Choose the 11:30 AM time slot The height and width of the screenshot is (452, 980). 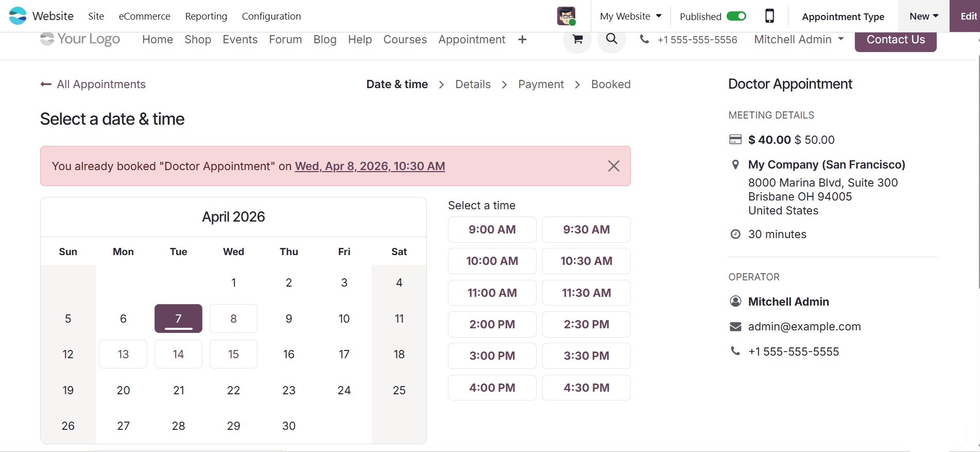(586, 293)
